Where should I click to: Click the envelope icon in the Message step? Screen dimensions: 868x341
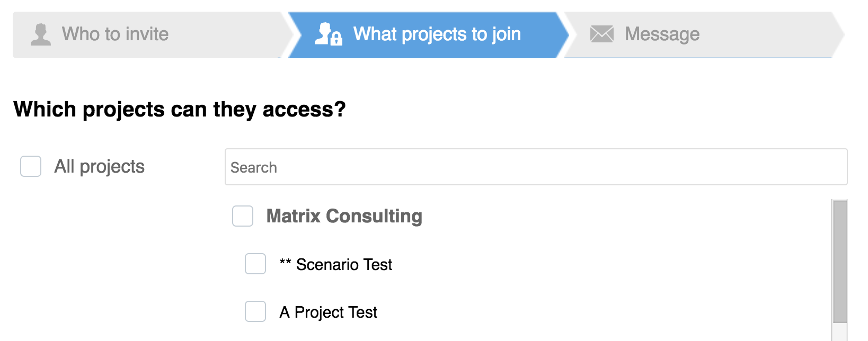pos(601,34)
